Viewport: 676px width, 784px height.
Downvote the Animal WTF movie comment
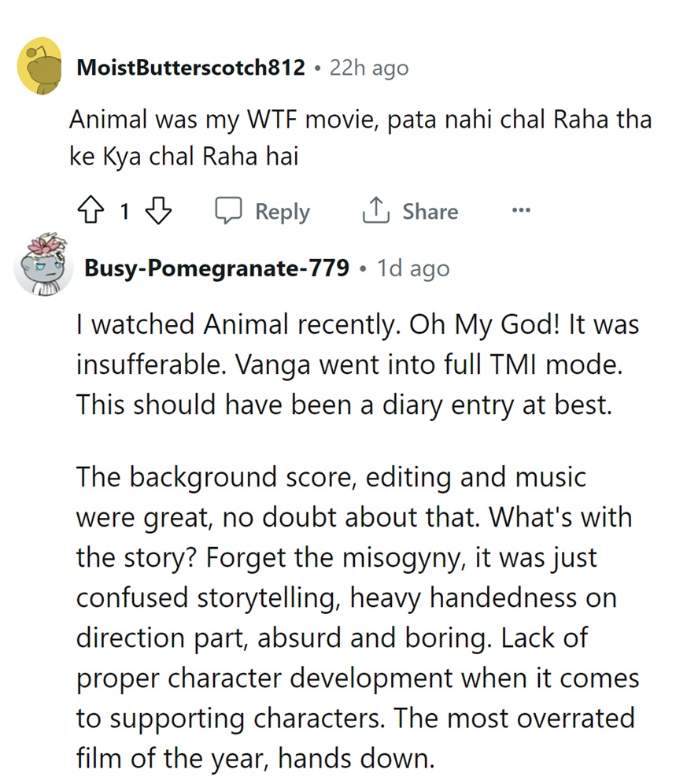pyautogui.click(x=160, y=211)
